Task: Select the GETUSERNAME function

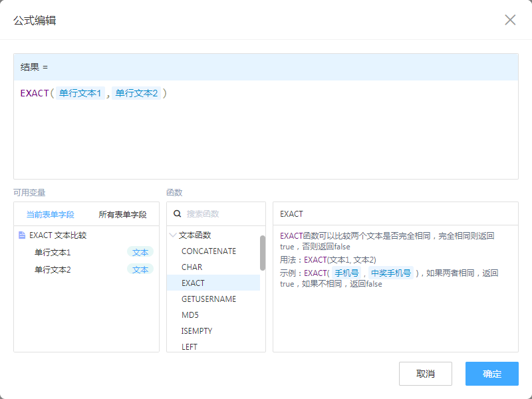Action: click(209, 299)
